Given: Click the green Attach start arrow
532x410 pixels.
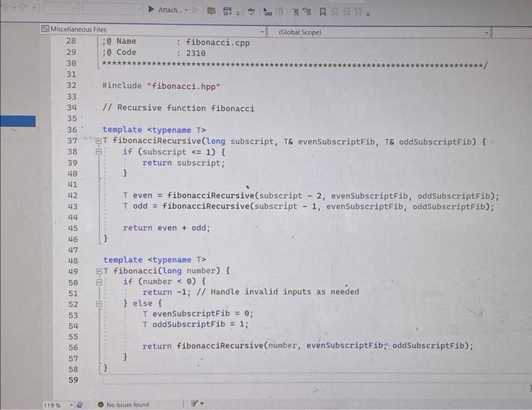Looking at the screenshot, I should [151, 9].
